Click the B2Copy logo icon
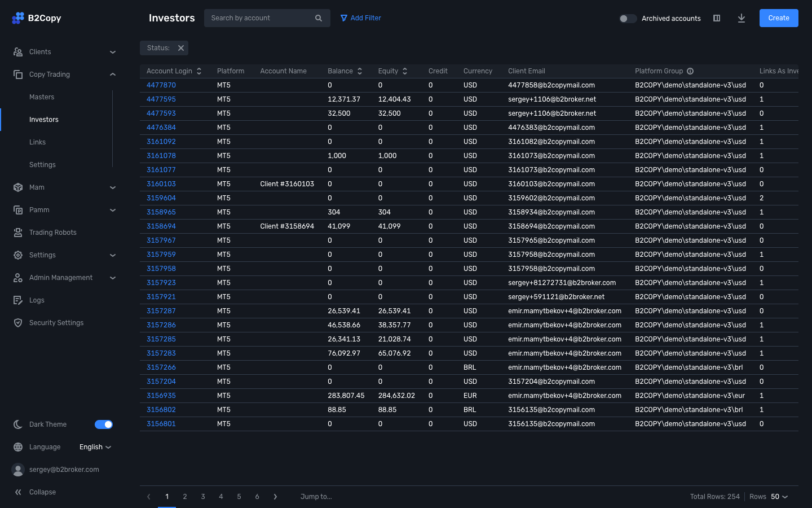This screenshot has width=812, height=508. 18,18
